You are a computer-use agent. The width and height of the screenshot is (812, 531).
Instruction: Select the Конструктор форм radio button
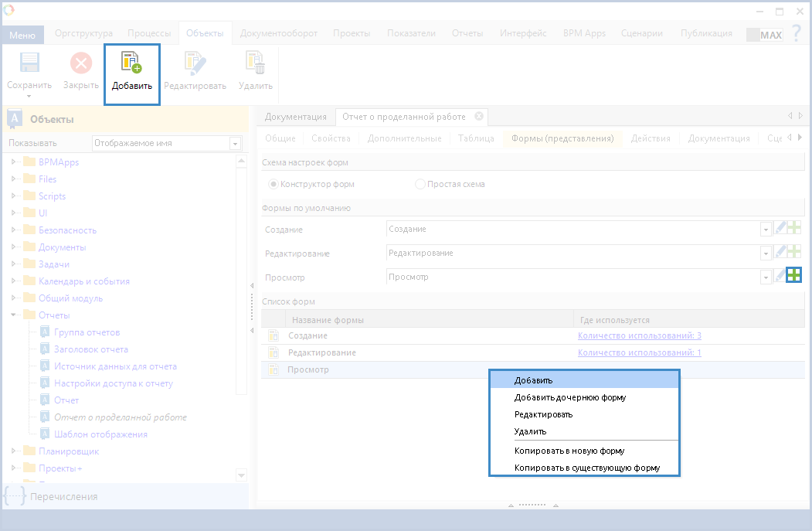pyautogui.click(x=273, y=184)
